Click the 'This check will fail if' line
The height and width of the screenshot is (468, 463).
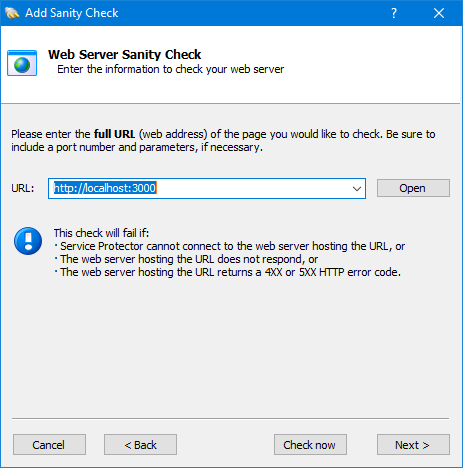tap(101, 233)
